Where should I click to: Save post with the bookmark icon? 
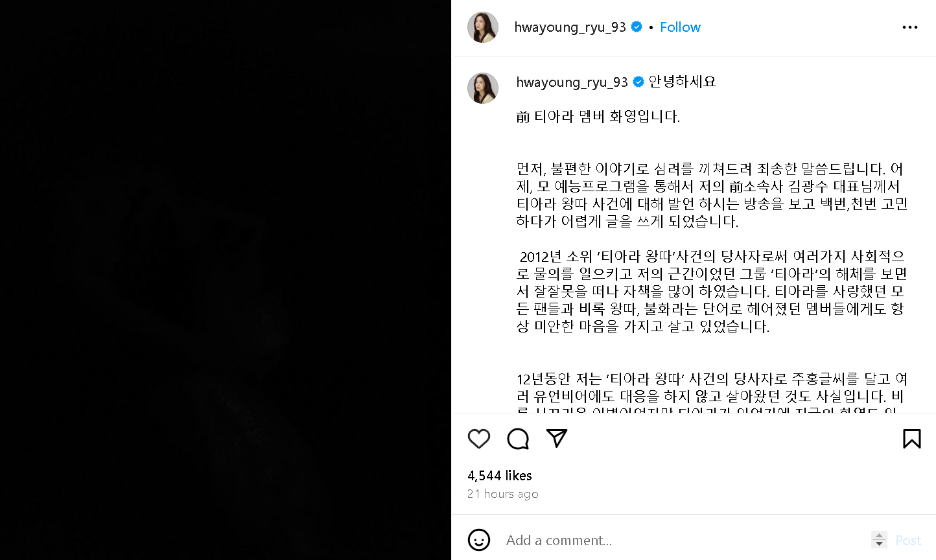(911, 439)
